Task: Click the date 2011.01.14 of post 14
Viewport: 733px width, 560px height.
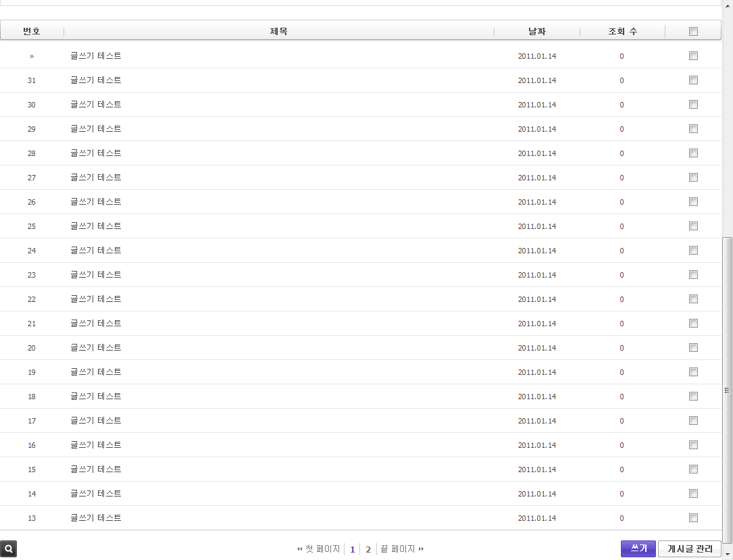Action: coord(537,494)
